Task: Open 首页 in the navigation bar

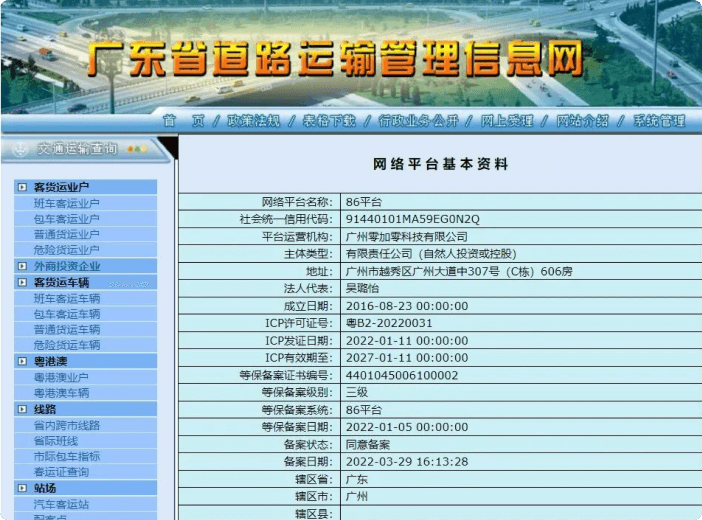Action: 183,121
